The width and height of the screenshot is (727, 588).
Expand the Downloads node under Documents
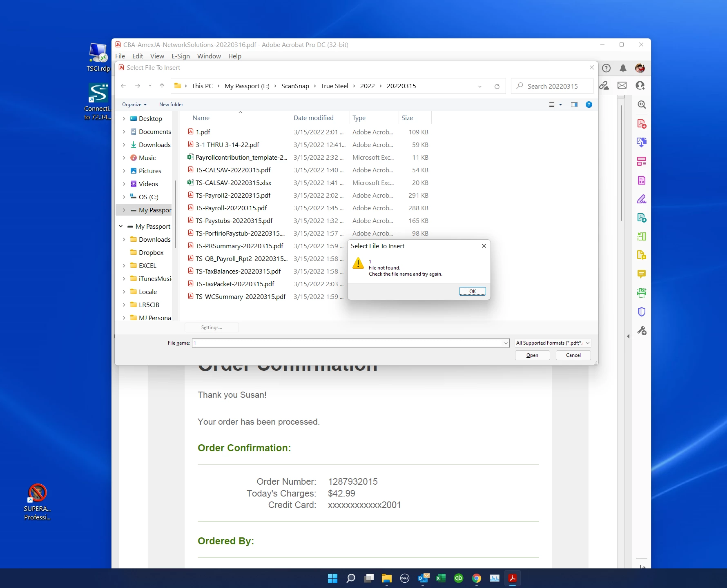click(124, 145)
